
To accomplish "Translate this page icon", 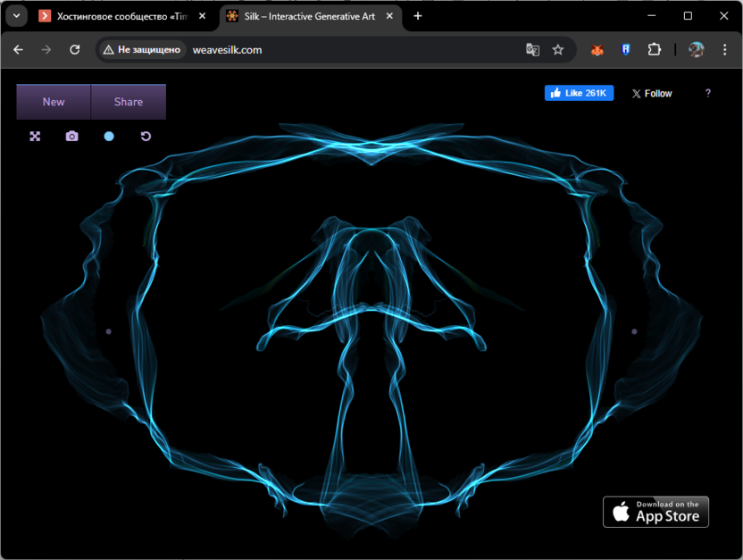I will pos(532,50).
